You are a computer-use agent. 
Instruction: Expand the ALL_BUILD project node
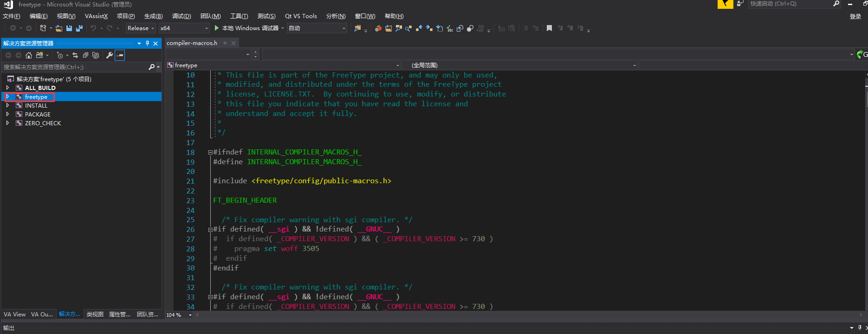(x=8, y=88)
